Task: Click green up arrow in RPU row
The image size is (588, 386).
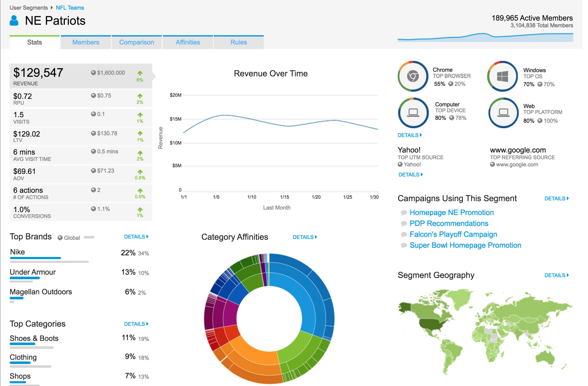Action: (140, 96)
